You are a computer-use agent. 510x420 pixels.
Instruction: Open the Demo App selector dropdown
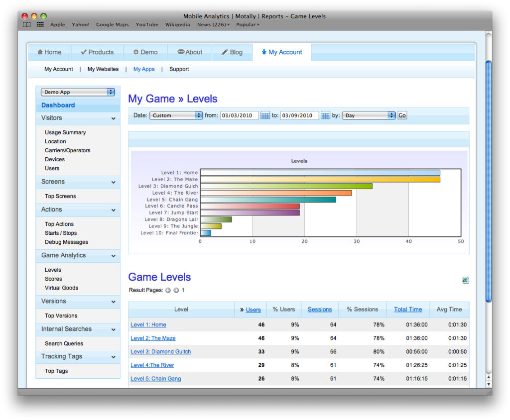click(78, 92)
